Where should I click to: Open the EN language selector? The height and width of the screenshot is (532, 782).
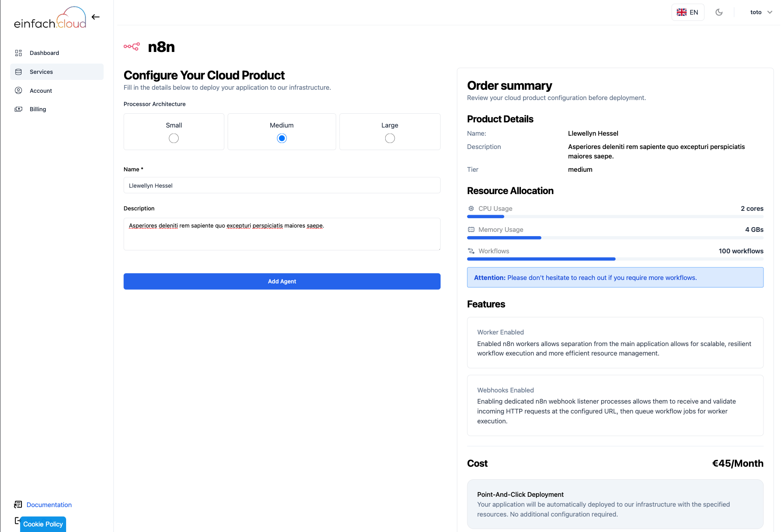(x=688, y=12)
